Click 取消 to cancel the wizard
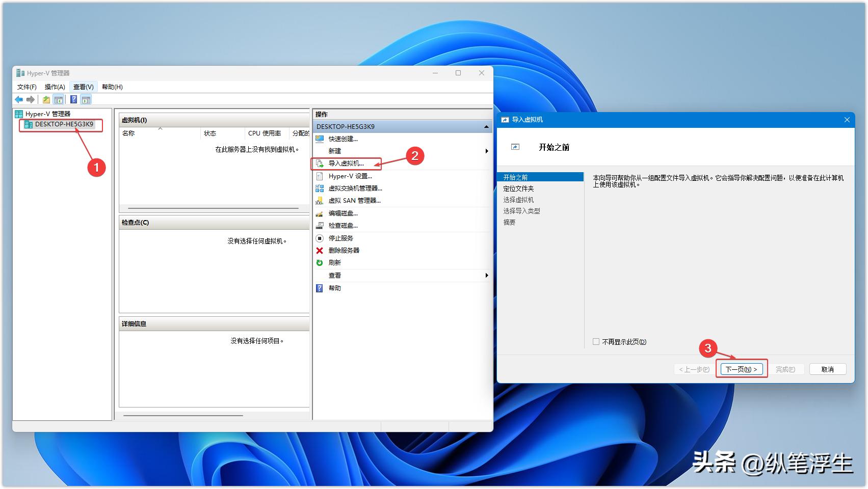Screen dimensions: 868x489 827,369
